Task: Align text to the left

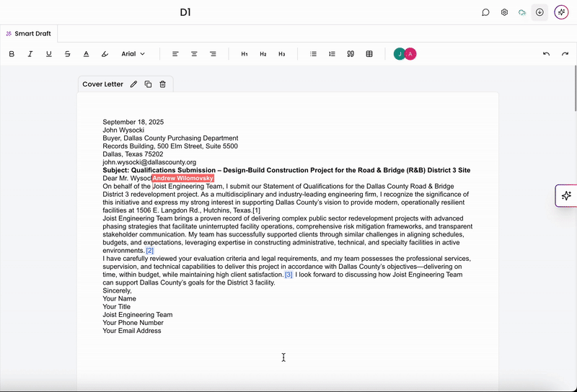Action: coord(175,54)
